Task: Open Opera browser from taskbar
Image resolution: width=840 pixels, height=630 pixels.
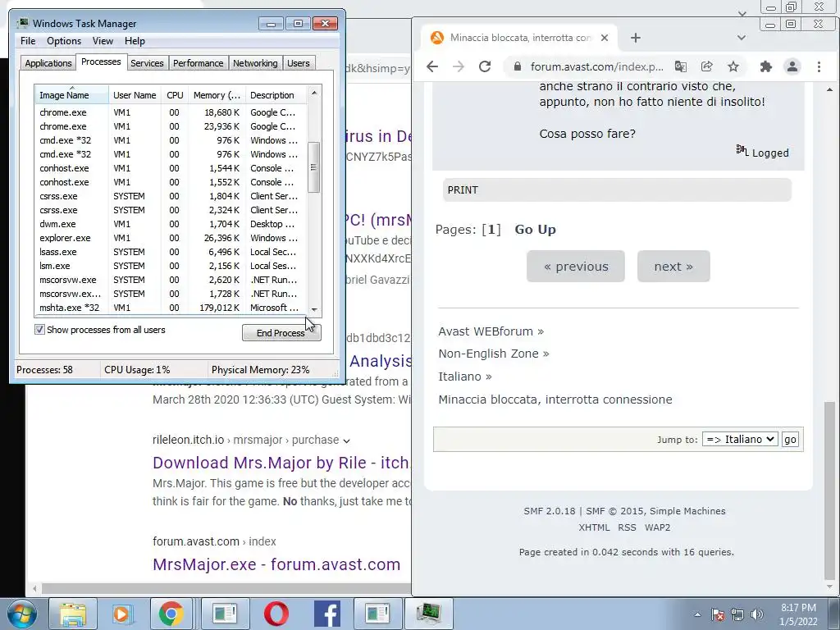Action: click(x=276, y=614)
